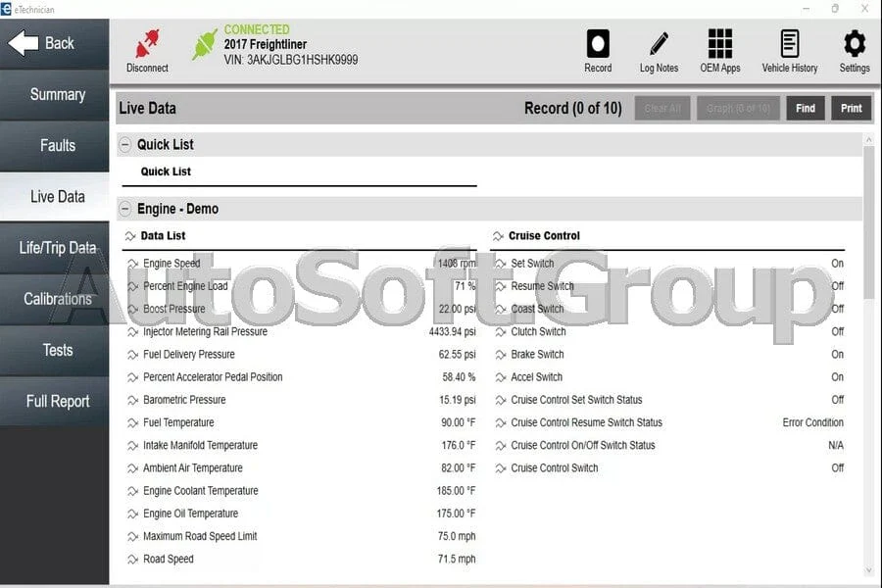Click graph icon beside Fuel Delivery Pressure
Viewport: 882px width, 588px height.
pyautogui.click(x=132, y=355)
